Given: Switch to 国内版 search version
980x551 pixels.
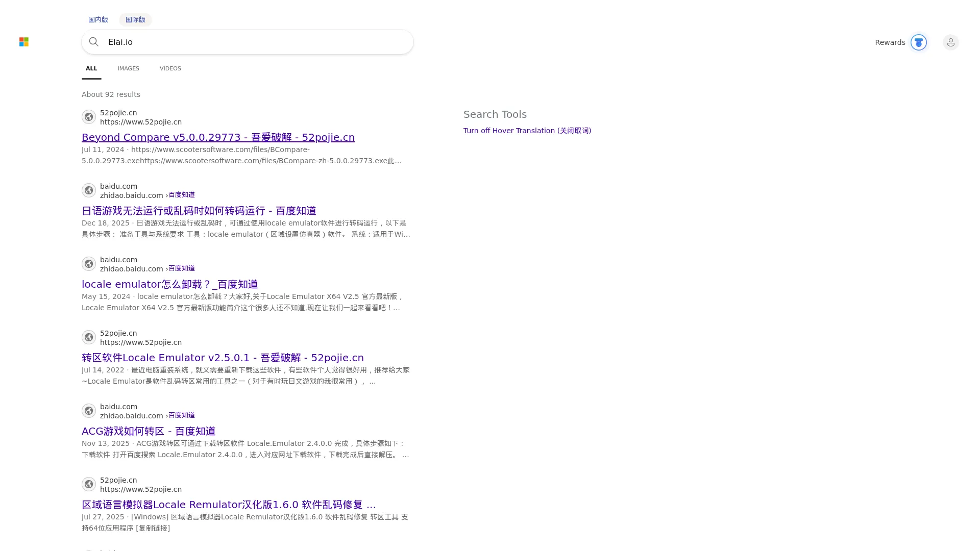Looking at the screenshot, I should point(98,20).
